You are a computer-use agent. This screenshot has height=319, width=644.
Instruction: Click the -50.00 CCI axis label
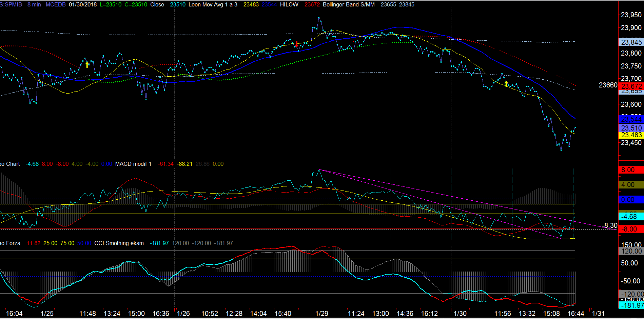(630, 281)
